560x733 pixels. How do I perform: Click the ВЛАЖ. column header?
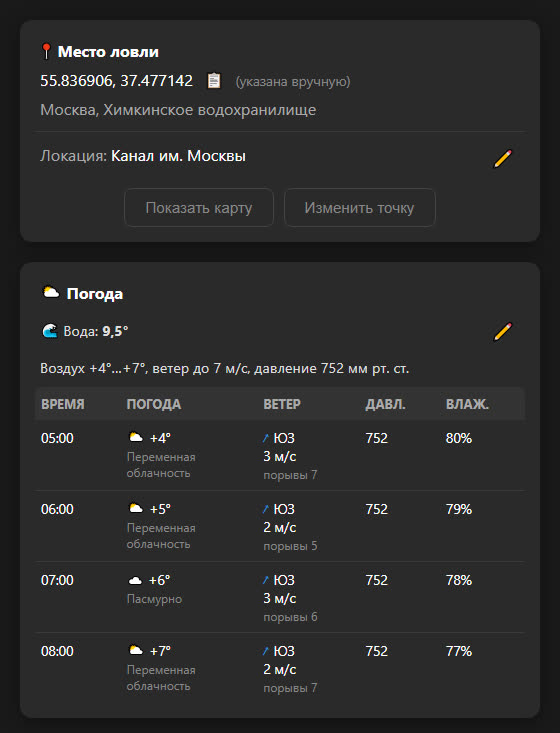coord(467,404)
